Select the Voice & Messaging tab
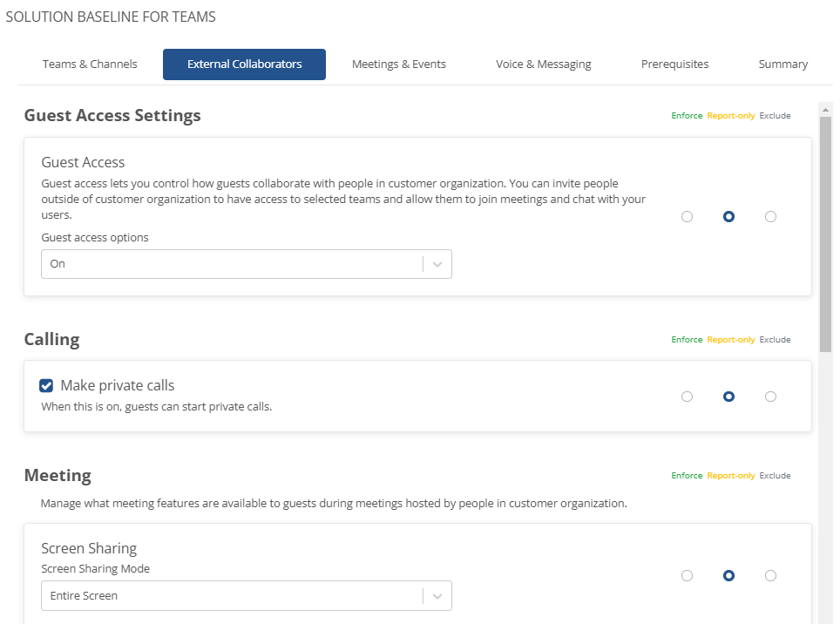Viewport: 840px width, 624px height. pyautogui.click(x=543, y=64)
